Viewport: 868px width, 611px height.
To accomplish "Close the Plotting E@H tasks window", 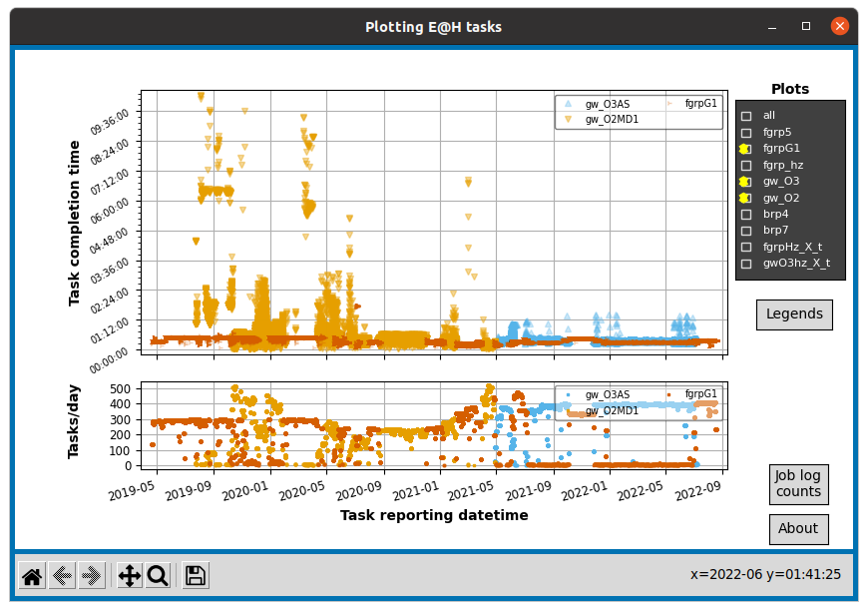I will [840, 27].
